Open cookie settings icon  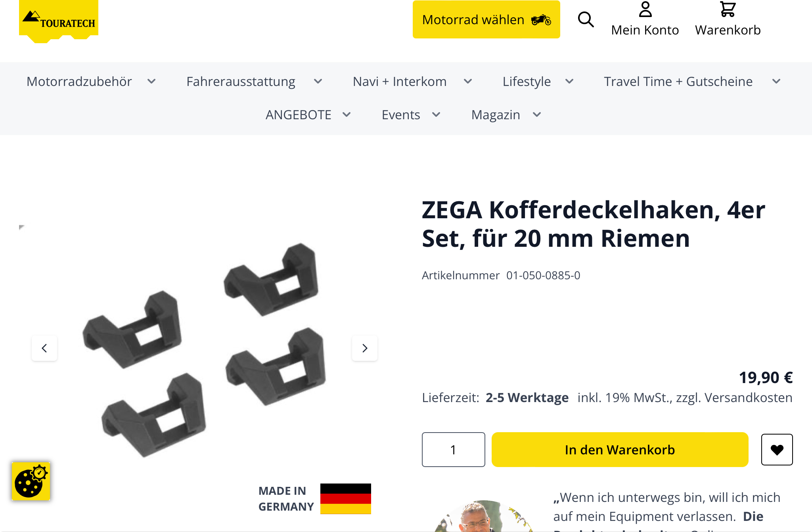[31, 481]
